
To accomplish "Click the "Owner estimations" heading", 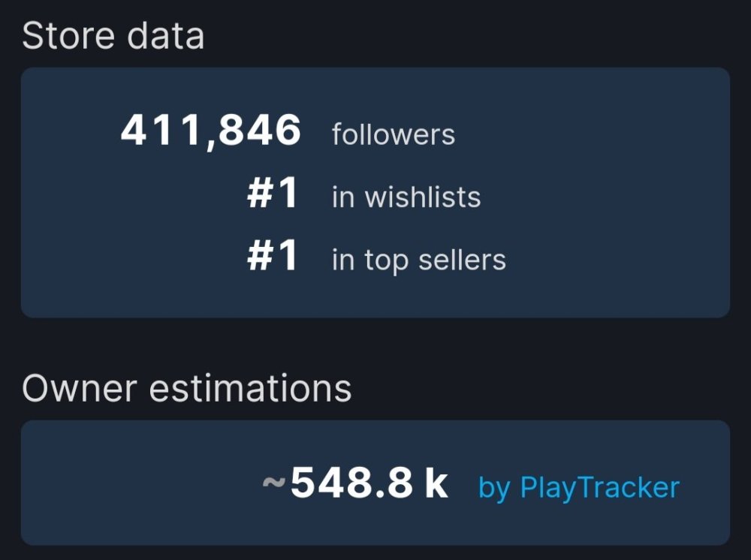I will coord(187,388).
